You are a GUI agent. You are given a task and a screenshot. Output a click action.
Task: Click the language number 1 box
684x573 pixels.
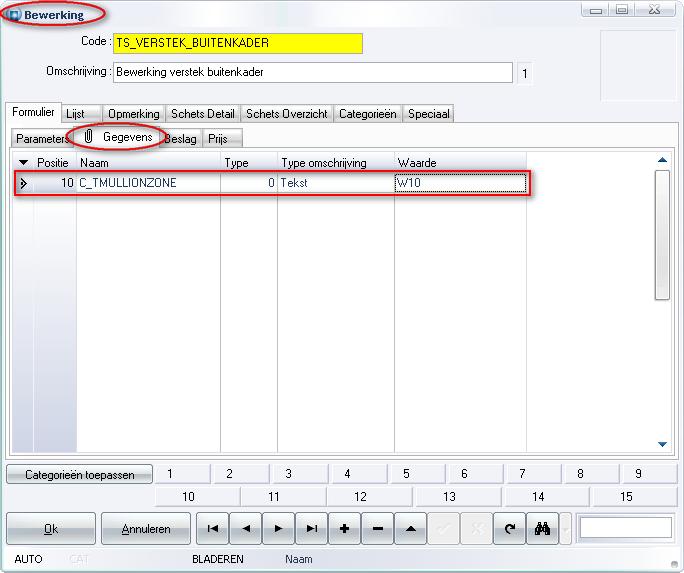click(x=525, y=74)
